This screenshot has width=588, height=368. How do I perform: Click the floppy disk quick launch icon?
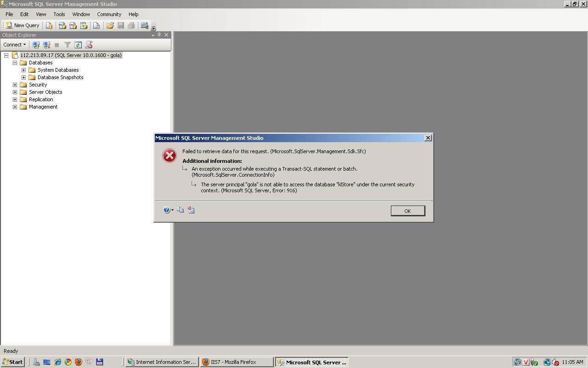[100, 362]
